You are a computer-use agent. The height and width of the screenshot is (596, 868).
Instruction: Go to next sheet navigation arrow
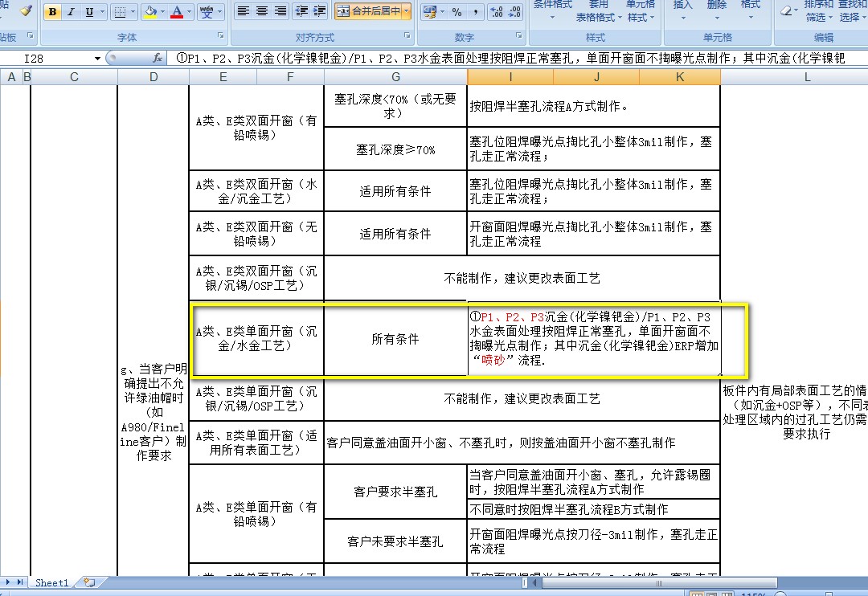8,582
